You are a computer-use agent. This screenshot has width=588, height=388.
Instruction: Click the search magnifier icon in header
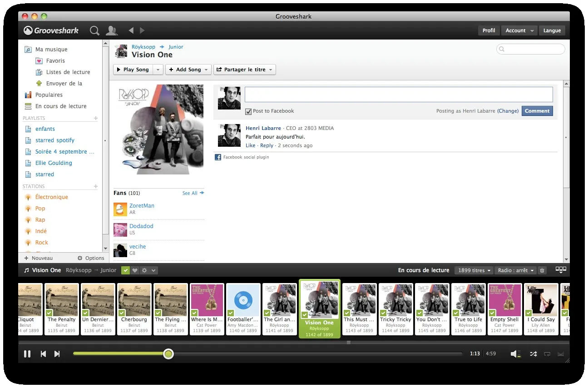click(x=94, y=30)
